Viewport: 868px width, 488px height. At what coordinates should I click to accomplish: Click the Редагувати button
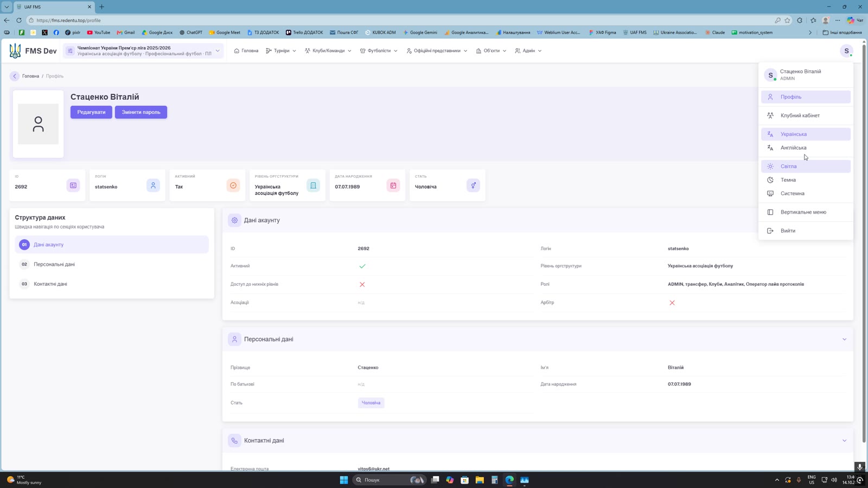point(91,112)
